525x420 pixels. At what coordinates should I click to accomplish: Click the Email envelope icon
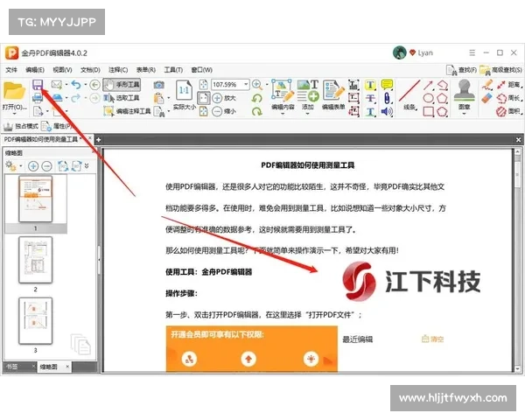click(x=56, y=85)
